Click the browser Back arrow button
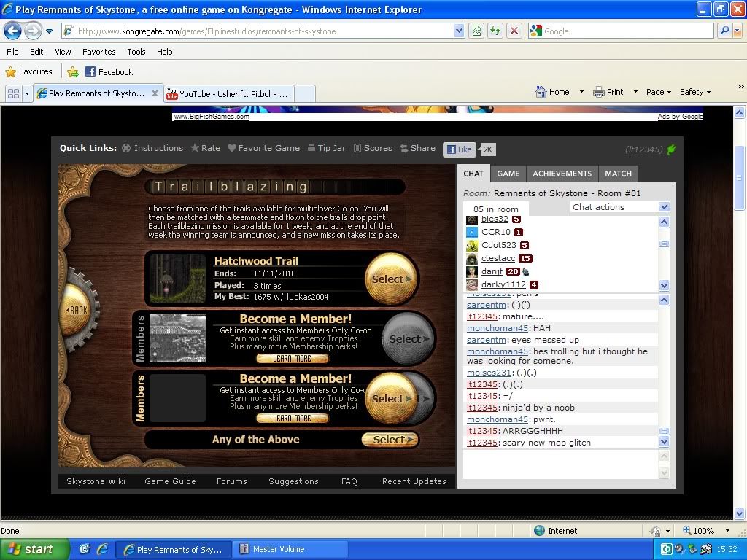This screenshot has width=747, height=560. (13, 31)
